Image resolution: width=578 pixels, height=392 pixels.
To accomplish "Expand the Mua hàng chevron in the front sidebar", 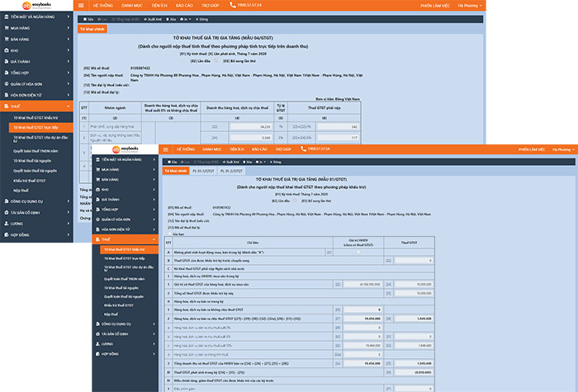I will (154, 169).
